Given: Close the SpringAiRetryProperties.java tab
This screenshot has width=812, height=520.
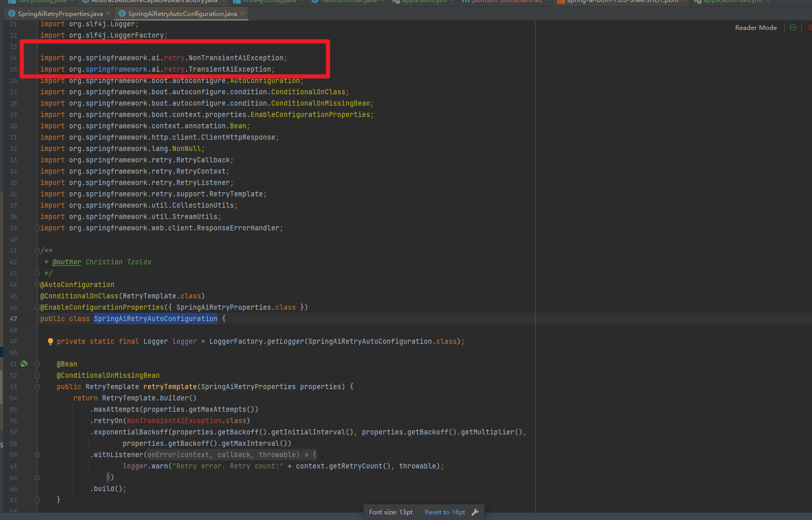Looking at the screenshot, I should (x=108, y=14).
